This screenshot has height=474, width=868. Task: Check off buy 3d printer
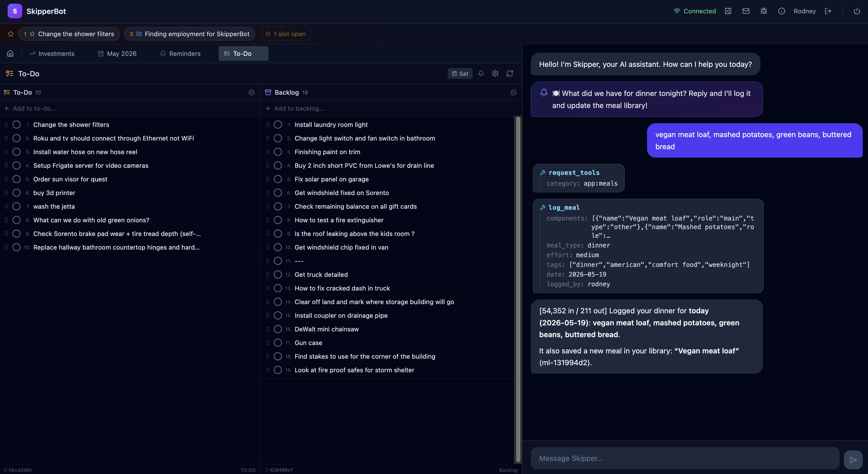[17, 193]
